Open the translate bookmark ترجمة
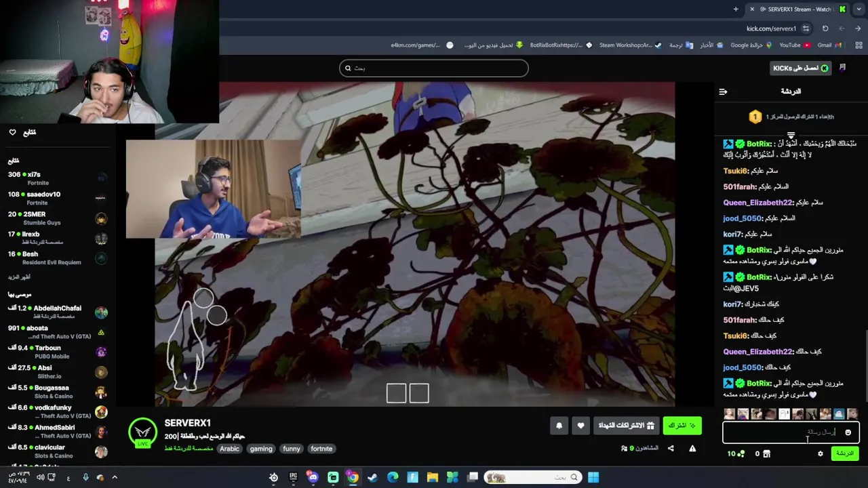 [681, 45]
